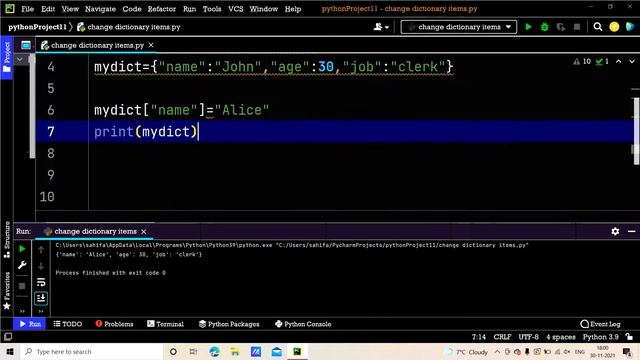Open the run configuration dropdown

(x=459, y=27)
